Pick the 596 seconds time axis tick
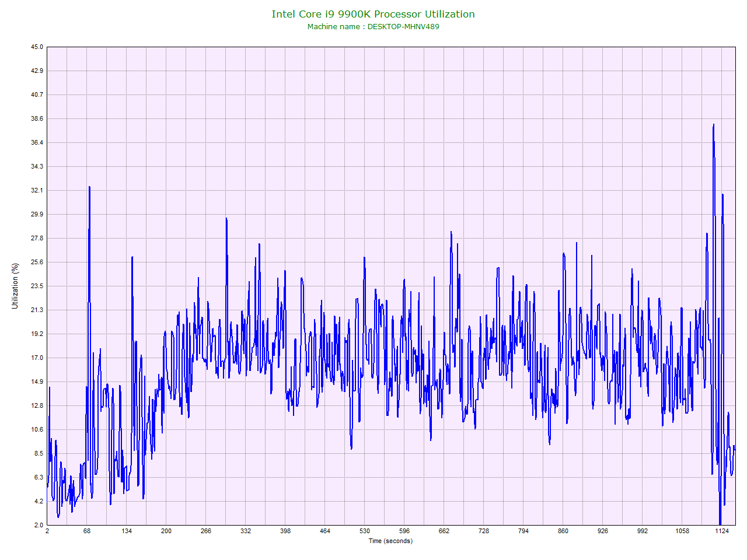This screenshot has height=560, width=747. pos(404,531)
